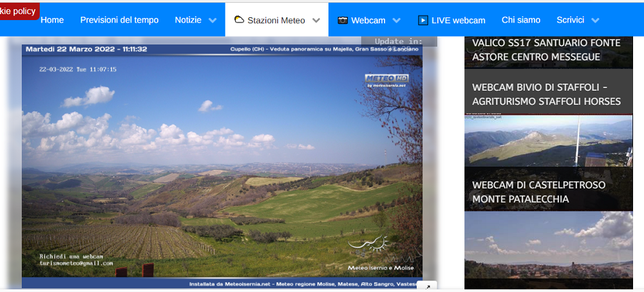Click the cloud icon beside Stazioni Meteo

(239, 20)
